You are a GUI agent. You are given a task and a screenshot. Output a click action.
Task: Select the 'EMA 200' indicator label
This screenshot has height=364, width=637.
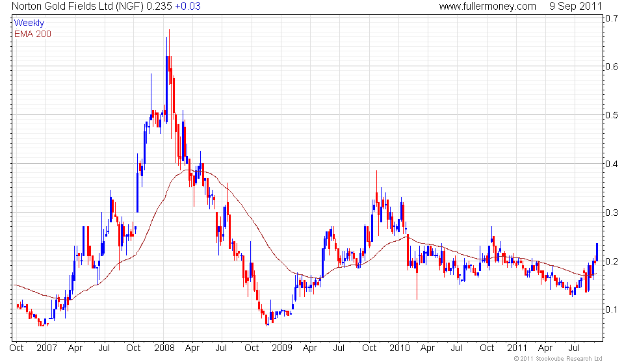[32, 34]
